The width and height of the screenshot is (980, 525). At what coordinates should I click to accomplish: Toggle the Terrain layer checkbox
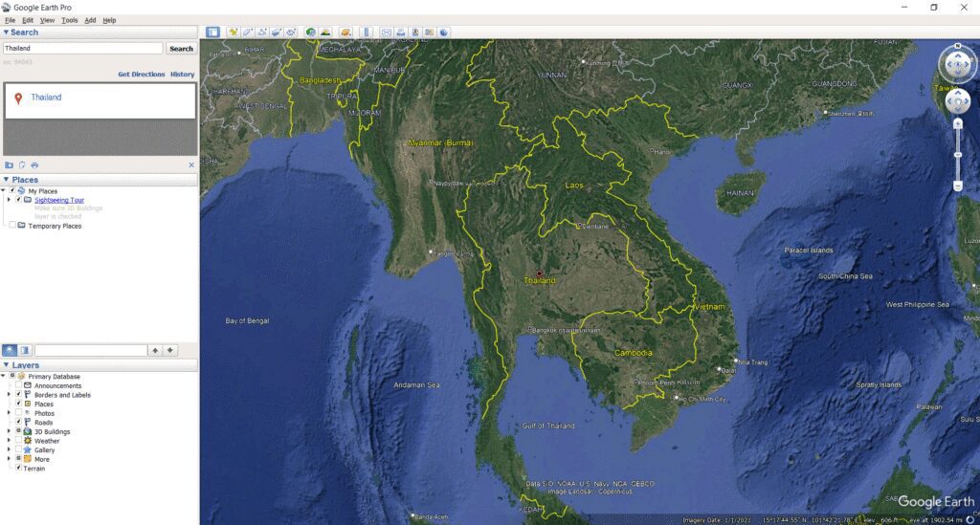(x=19, y=468)
